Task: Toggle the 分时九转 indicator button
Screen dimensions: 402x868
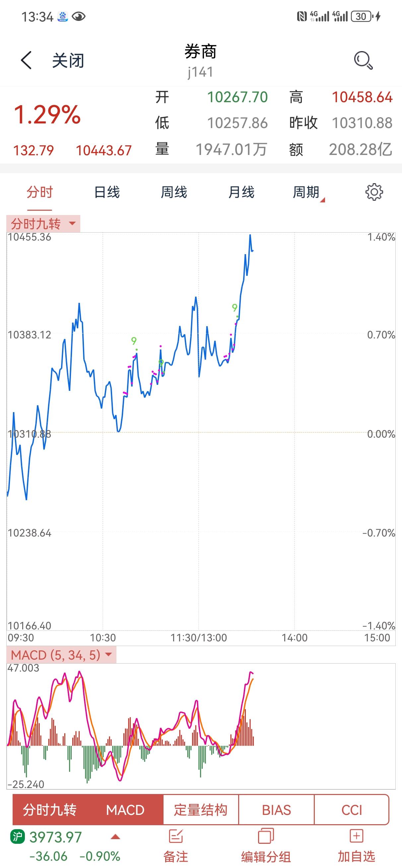Action: pos(50,810)
